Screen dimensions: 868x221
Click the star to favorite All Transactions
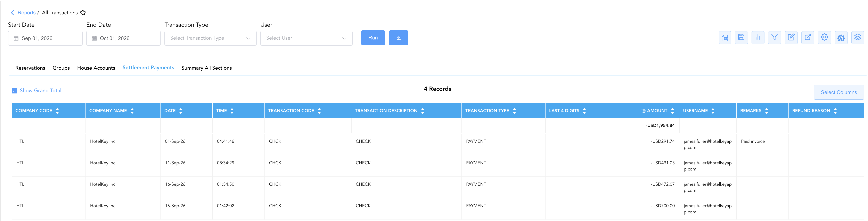(83, 13)
